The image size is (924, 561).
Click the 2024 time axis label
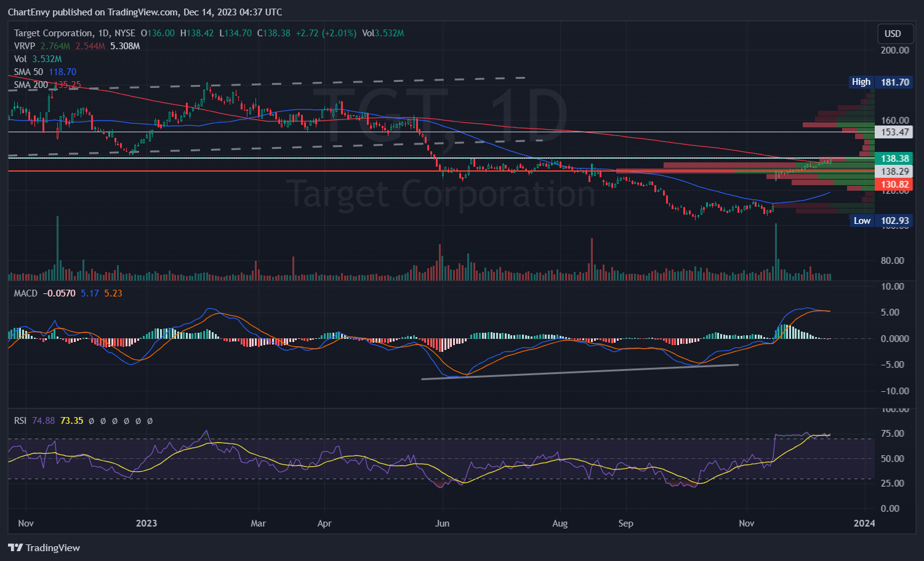(865, 523)
